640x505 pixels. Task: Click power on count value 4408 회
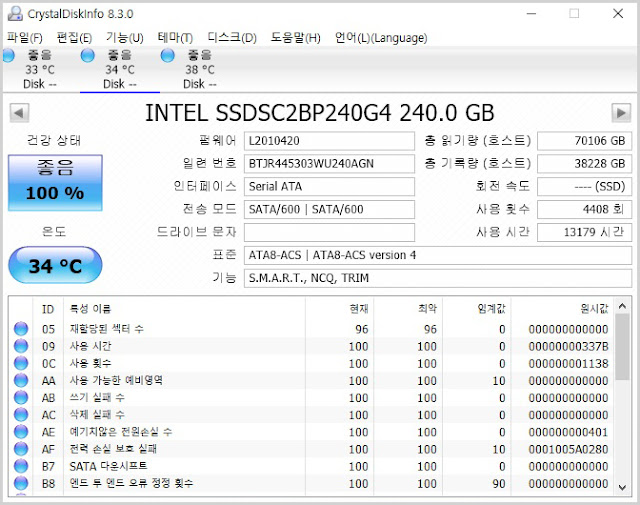pyautogui.click(x=584, y=209)
